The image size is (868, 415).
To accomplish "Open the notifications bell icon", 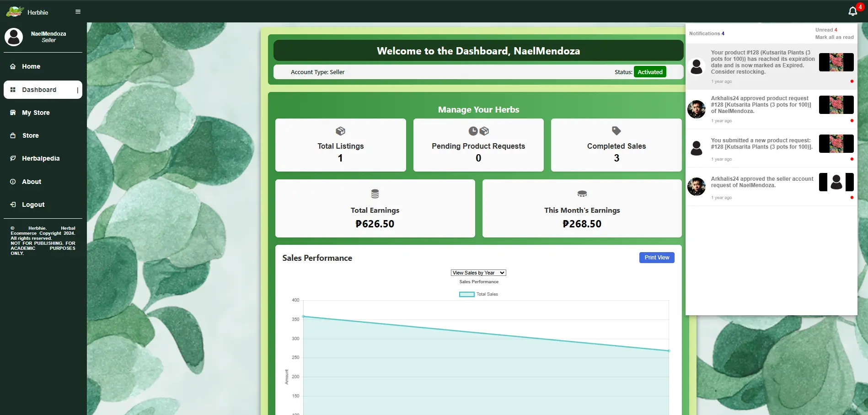I will (852, 12).
